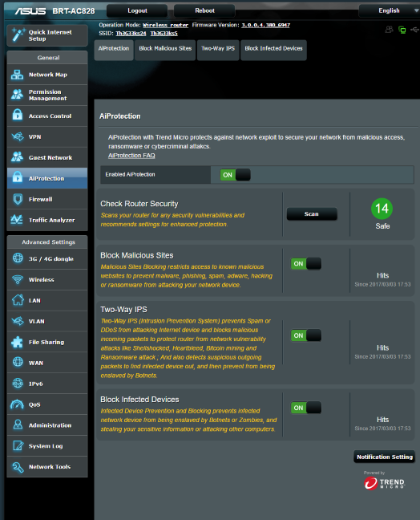This screenshot has width=420, height=520.
Task: Switch to the Block Malicious Sites tab
Action: point(165,50)
